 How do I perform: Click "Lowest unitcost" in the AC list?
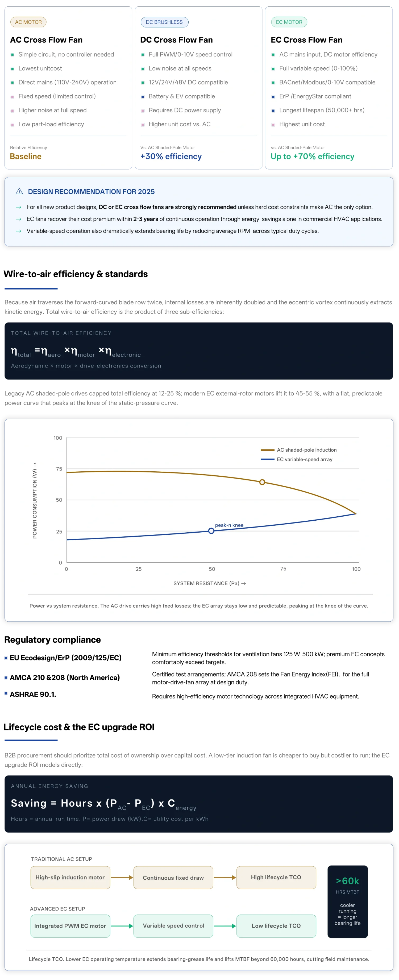(40, 68)
